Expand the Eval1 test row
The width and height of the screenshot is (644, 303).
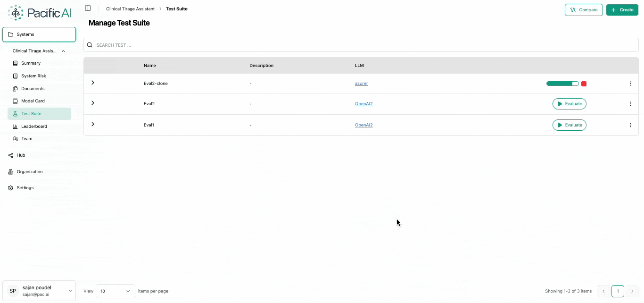click(x=93, y=124)
